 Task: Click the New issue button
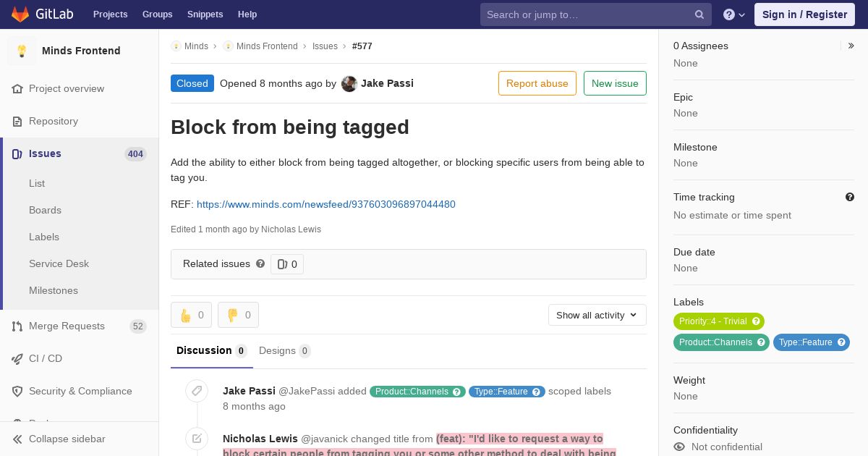[x=615, y=83]
